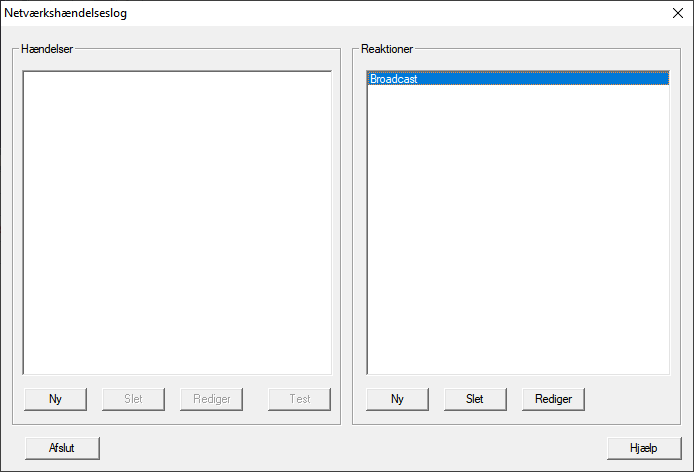Edit reaction via Rediger under Reaktioner

[x=553, y=399]
